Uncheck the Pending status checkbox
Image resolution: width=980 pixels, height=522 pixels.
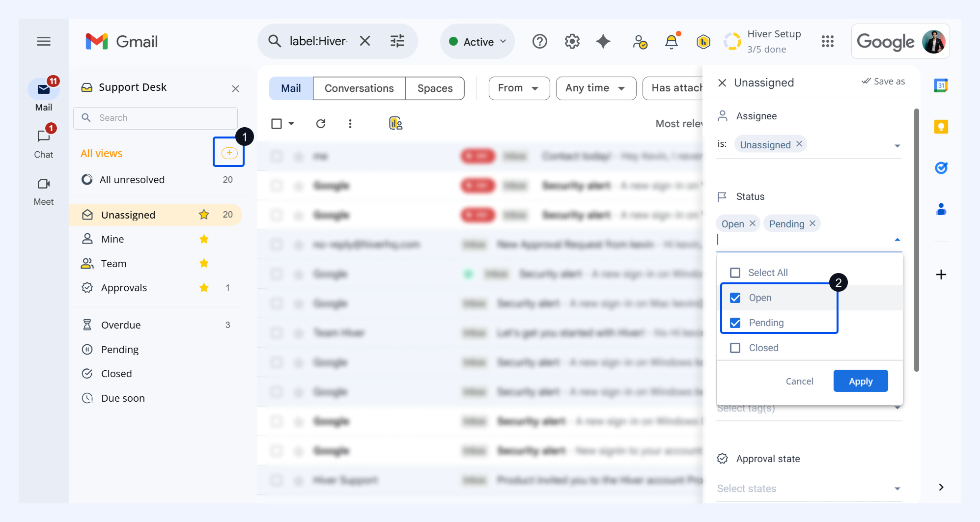coord(735,323)
